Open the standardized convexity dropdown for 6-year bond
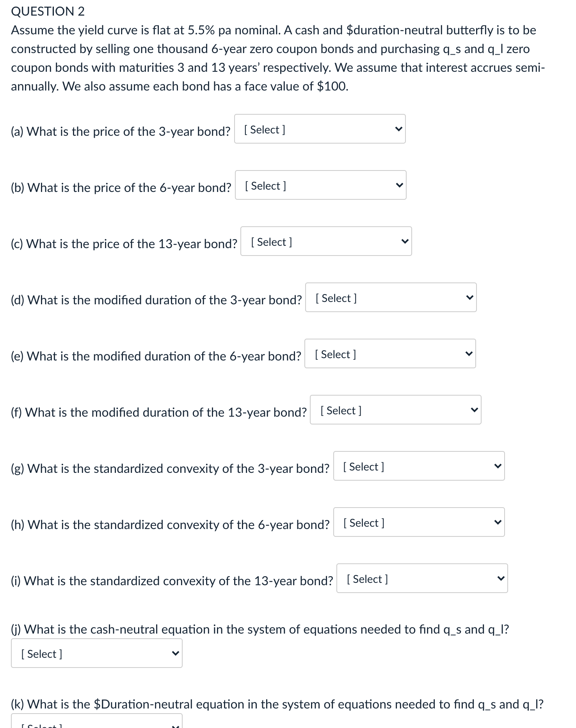 coord(419,522)
